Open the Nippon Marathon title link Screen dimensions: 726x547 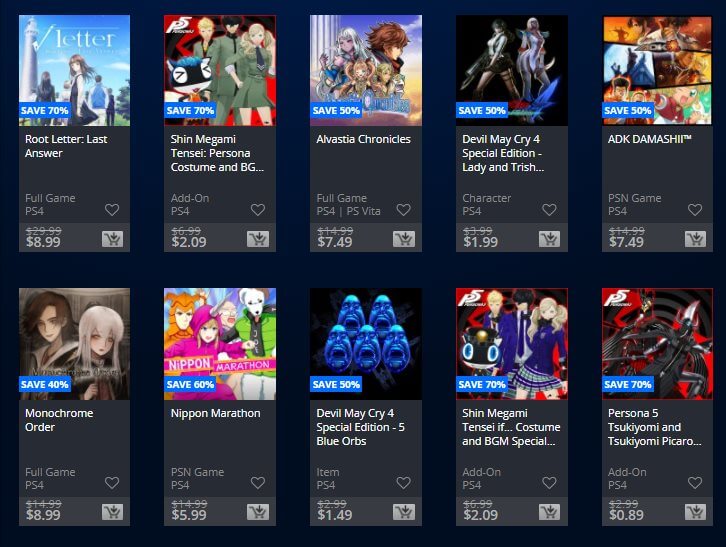click(215, 413)
